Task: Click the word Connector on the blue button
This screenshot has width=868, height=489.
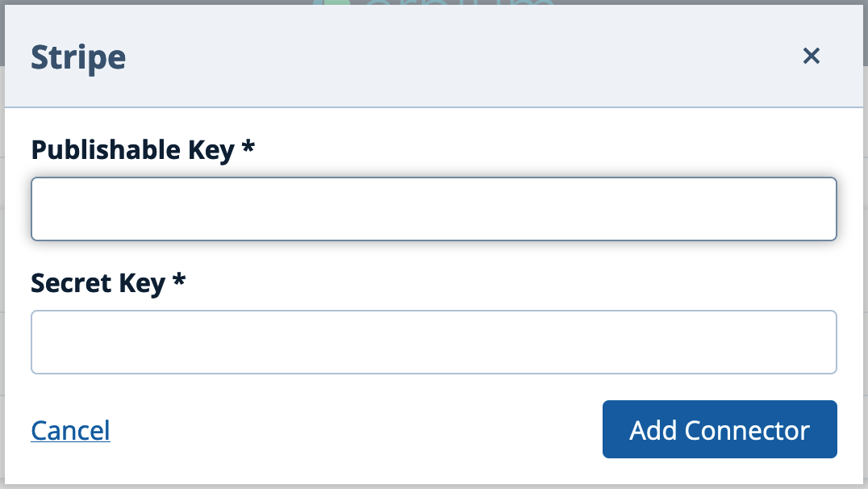Action: [x=747, y=430]
